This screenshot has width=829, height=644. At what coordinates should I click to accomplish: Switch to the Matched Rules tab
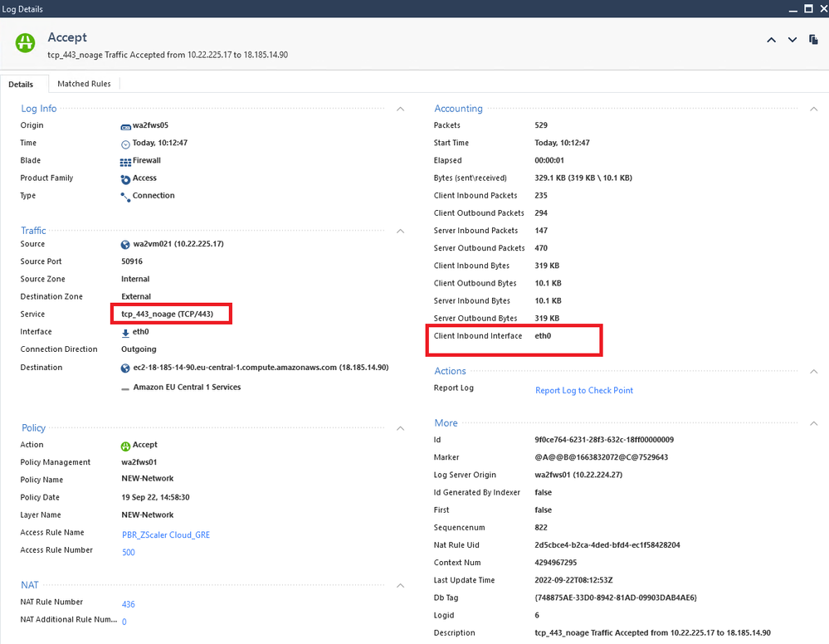point(84,84)
